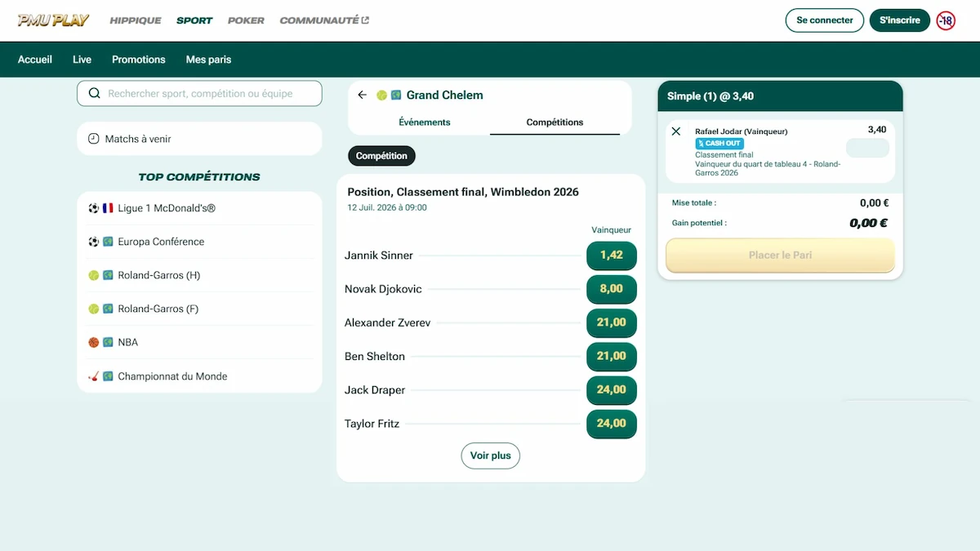Open Europa Conférence competition
Image resolution: width=980 pixels, height=551 pixels.
[x=199, y=242]
